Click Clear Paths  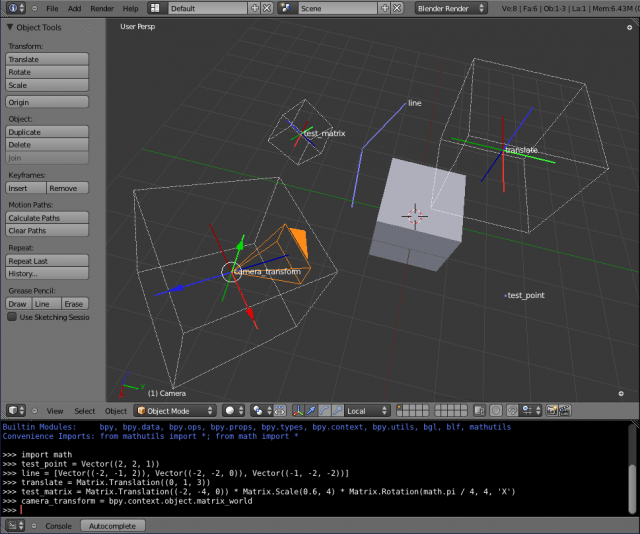(47, 230)
